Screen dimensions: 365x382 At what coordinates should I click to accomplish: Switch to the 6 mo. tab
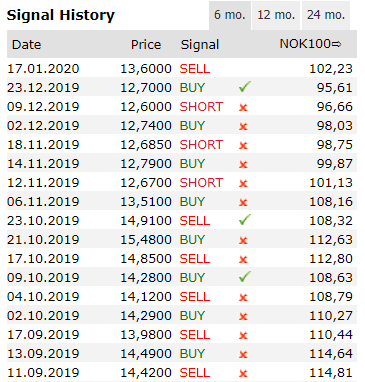[x=230, y=15]
